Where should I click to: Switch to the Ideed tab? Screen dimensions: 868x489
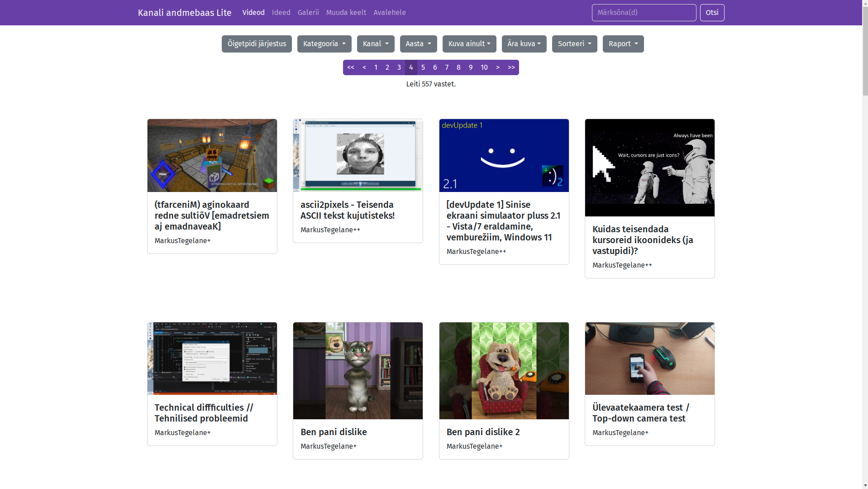(x=281, y=13)
